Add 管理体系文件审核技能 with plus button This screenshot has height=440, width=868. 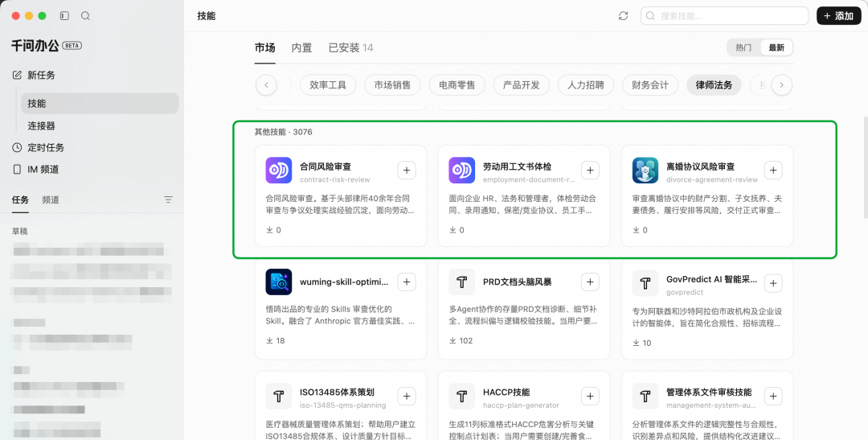point(773,397)
